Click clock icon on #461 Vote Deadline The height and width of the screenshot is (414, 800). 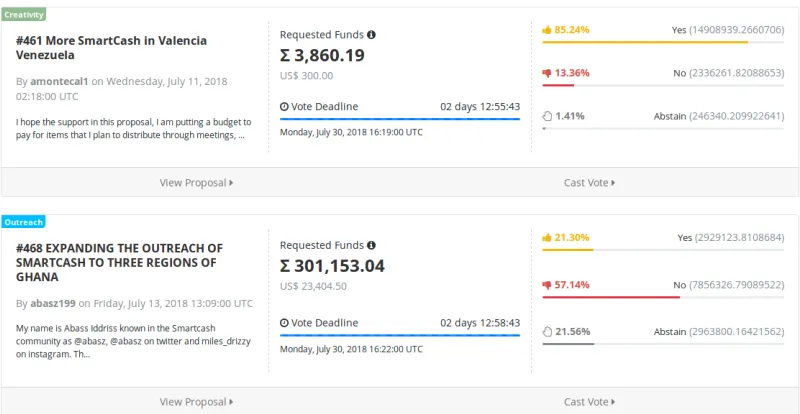click(284, 107)
